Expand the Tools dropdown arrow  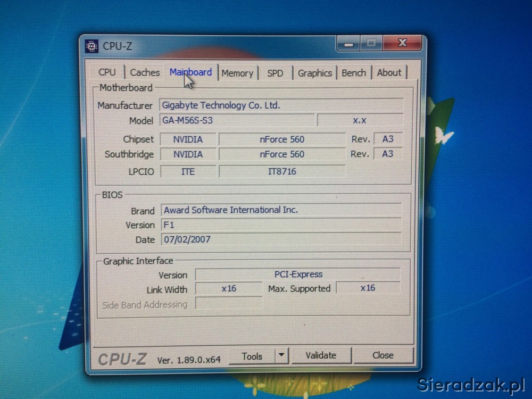click(281, 355)
